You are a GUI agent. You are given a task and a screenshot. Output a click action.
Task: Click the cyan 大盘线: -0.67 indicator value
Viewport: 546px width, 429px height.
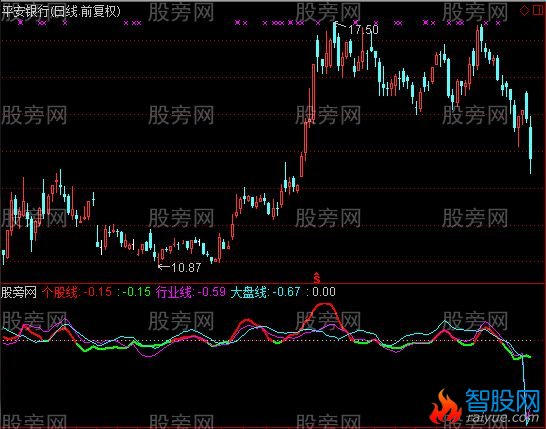pyautogui.click(x=265, y=292)
